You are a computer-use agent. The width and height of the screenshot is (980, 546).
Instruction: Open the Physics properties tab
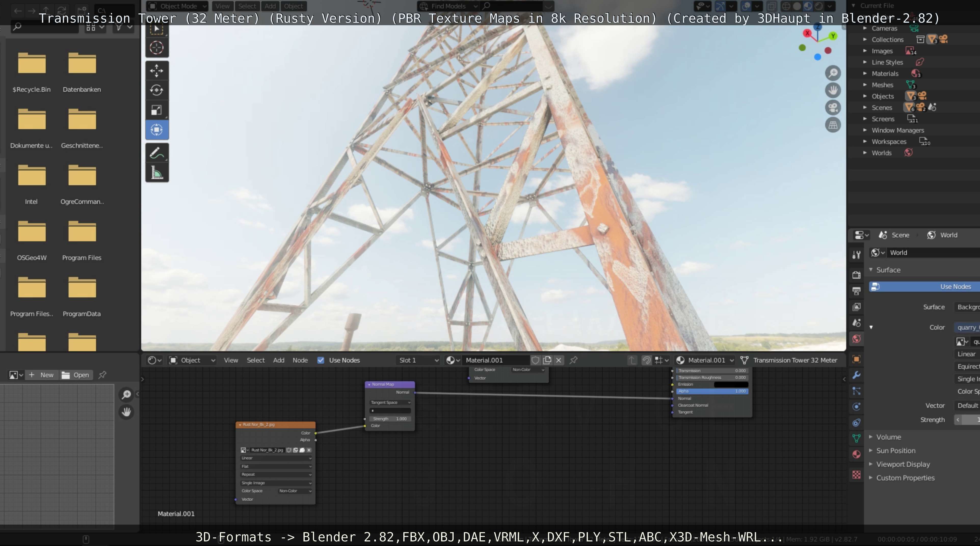click(856, 406)
